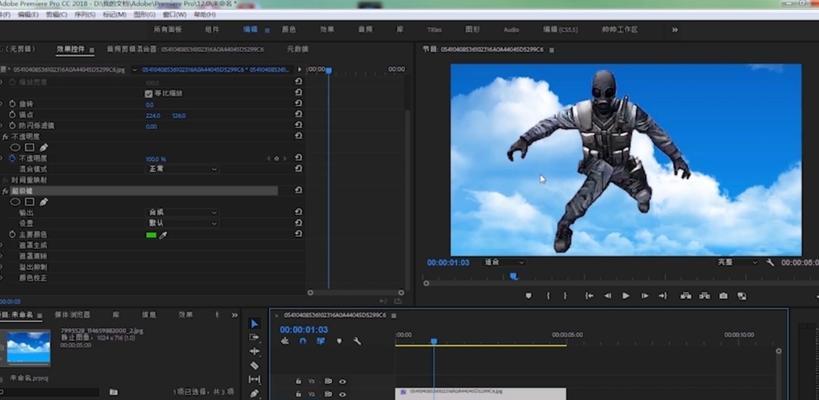Toggle animation stopwatch for 不透明度
The height and width of the screenshot is (400, 819).
(13, 158)
